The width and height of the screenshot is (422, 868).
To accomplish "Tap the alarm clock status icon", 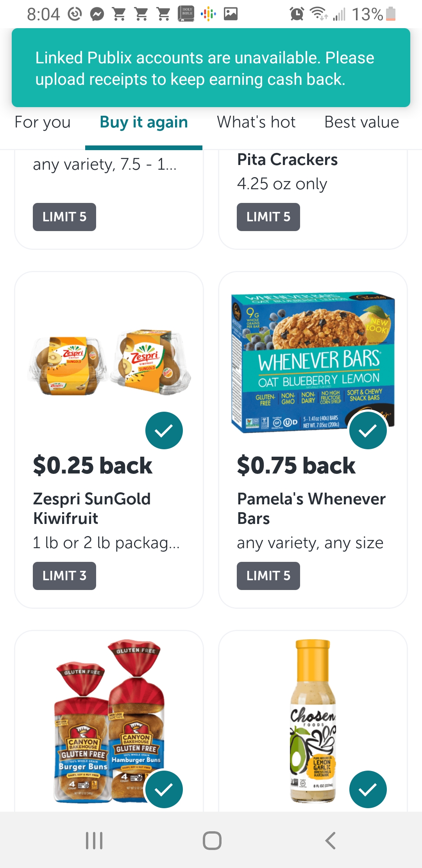I will coord(297,14).
